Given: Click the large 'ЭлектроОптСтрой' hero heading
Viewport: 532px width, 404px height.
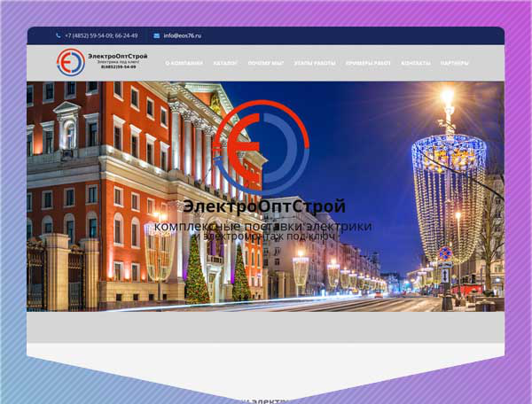Looking at the screenshot, I should pyautogui.click(x=264, y=206).
